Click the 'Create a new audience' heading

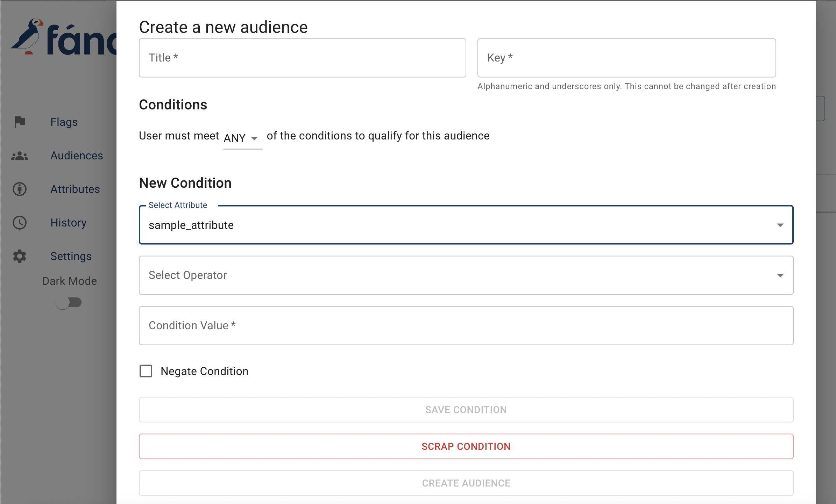point(224,27)
